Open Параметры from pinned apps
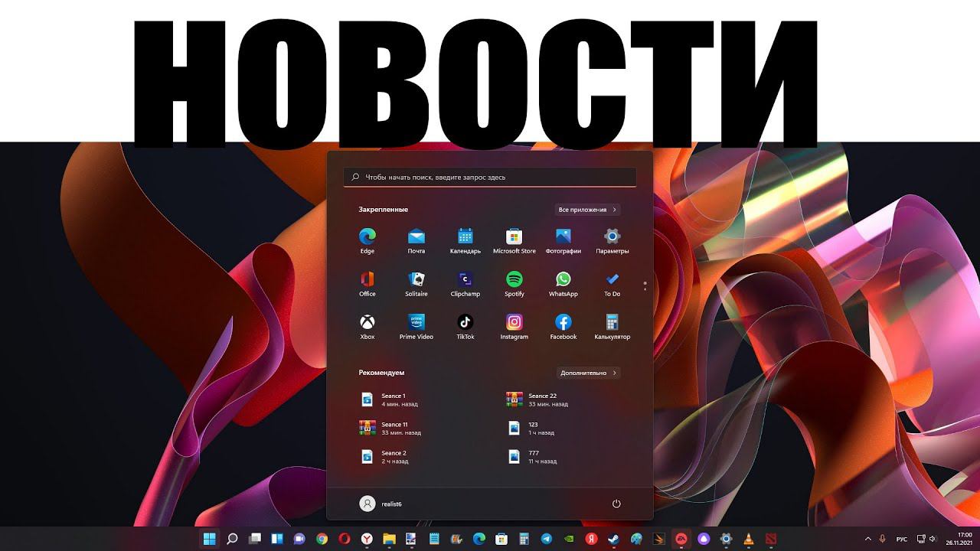980x551 pixels. [612, 240]
